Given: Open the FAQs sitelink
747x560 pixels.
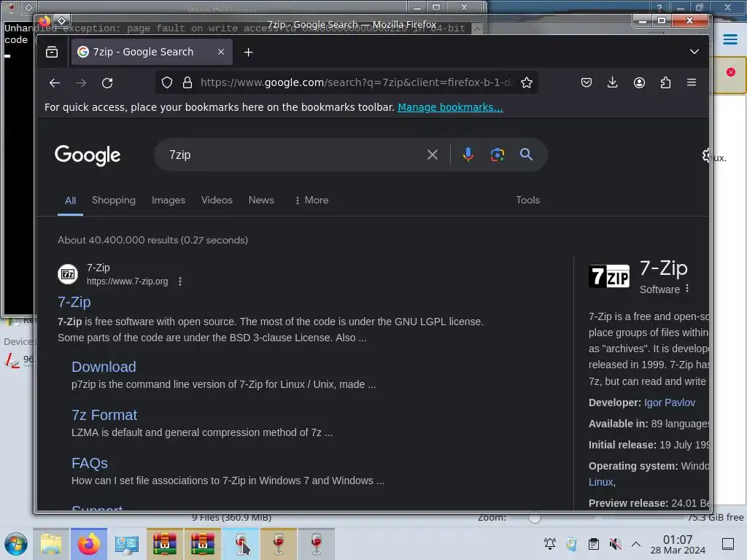Looking at the screenshot, I should pos(90,463).
